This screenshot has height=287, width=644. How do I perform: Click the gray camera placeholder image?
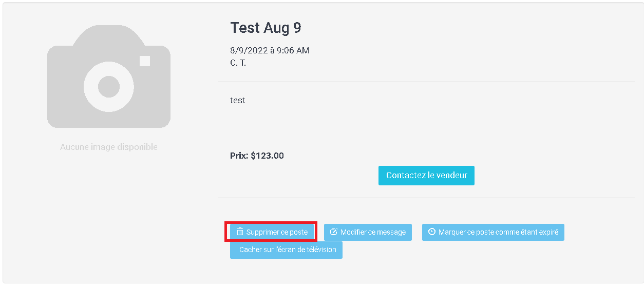(x=109, y=76)
